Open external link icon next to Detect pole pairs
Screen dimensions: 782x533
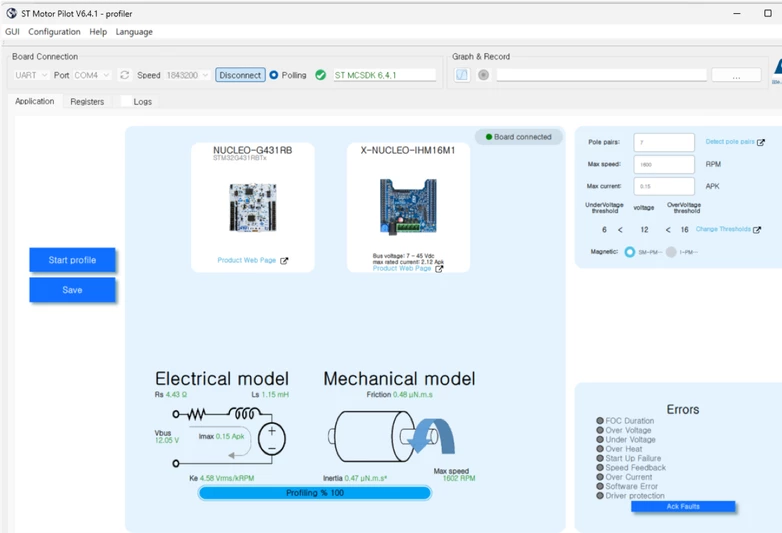[761, 142]
